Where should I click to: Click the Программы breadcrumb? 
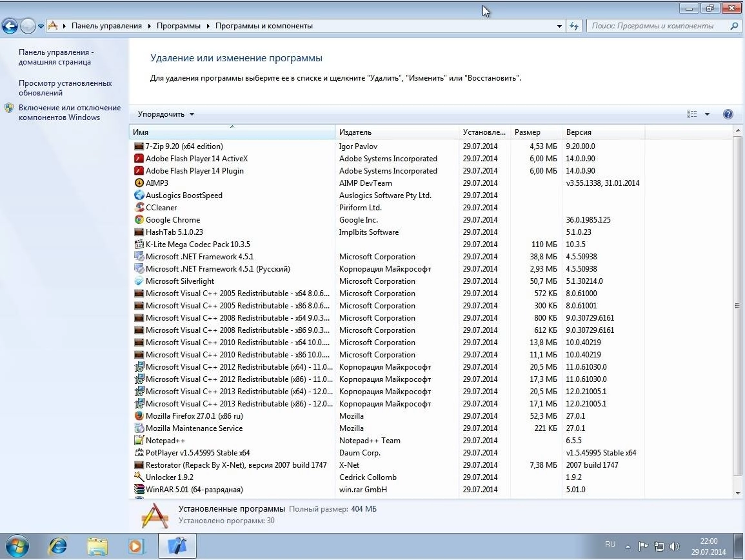pos(178,26)
